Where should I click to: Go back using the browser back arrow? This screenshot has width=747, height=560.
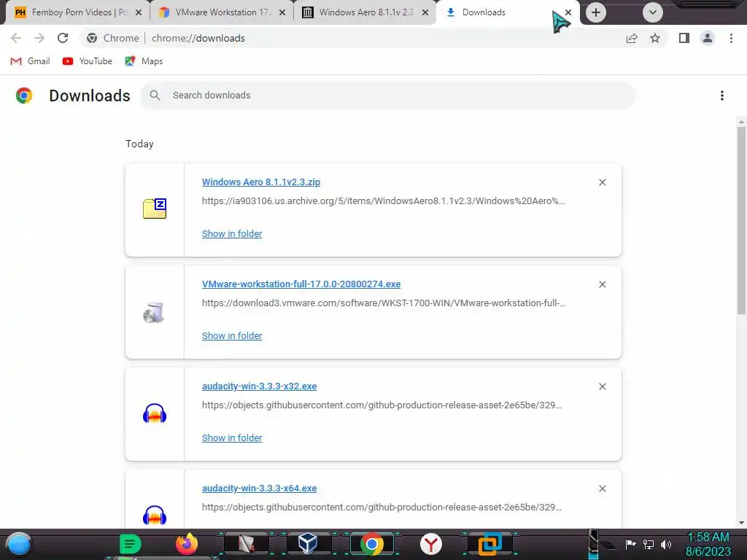(x=16, y=38)
